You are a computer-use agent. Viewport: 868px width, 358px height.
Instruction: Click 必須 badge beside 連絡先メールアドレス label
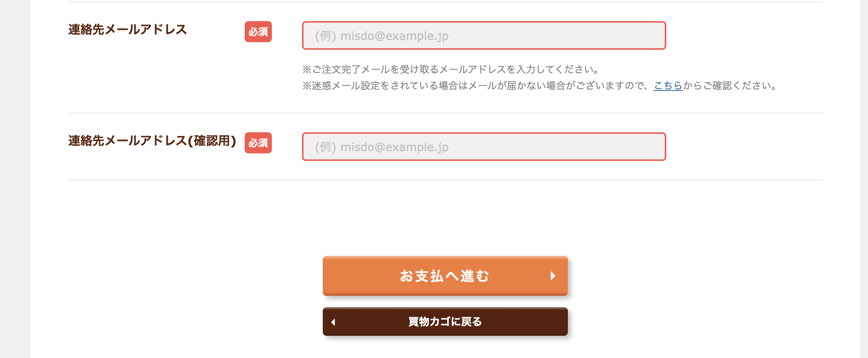click(258, 32)
